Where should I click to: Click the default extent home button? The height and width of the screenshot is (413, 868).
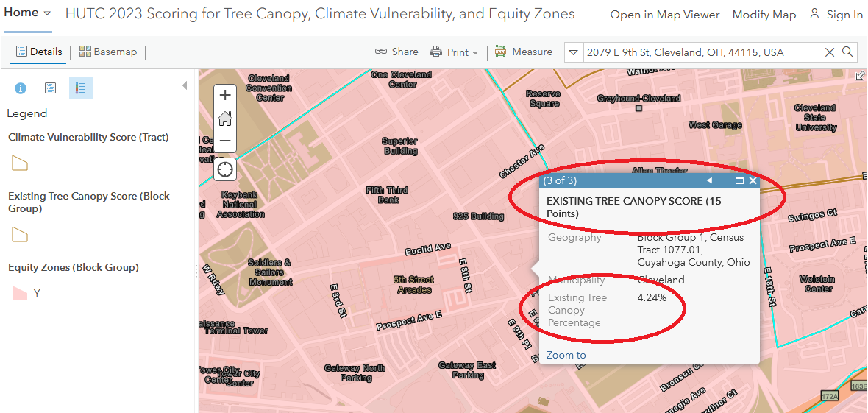point(225,118)
